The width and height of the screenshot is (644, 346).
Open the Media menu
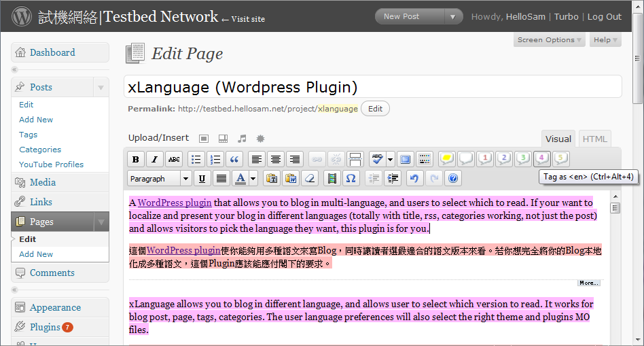[60, 182]
